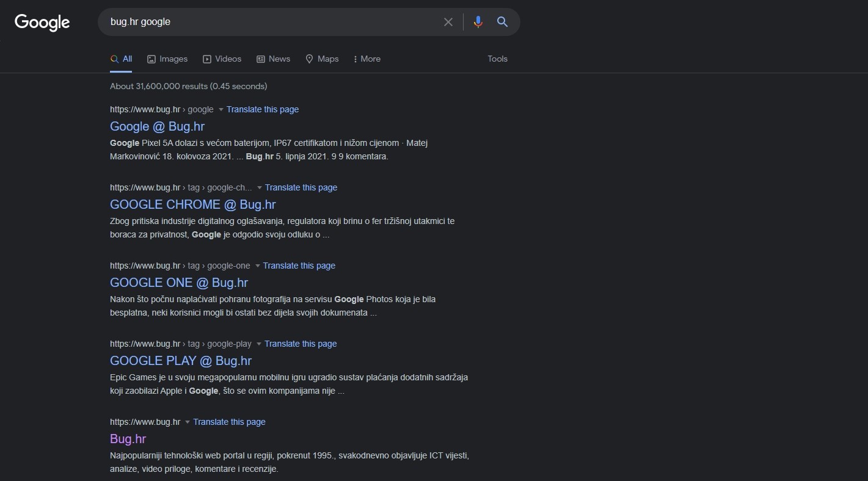Switch to the Maps tab
Image resolution: width=868 pixels, height=481 pixels.
click(x=322, y=59)
